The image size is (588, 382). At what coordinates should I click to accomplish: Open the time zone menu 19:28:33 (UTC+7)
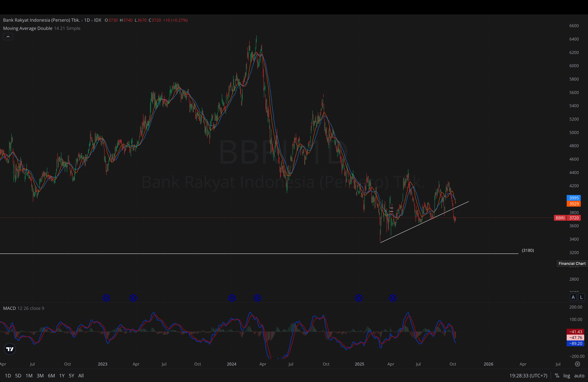click(x=528, y=376)
